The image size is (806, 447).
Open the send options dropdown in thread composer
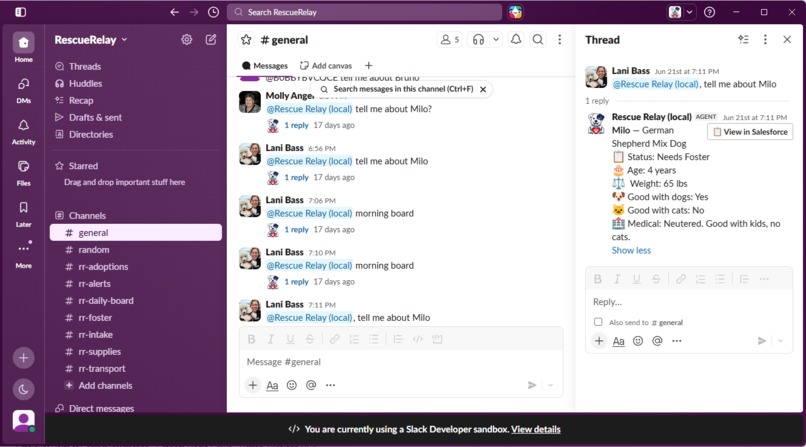780,341
